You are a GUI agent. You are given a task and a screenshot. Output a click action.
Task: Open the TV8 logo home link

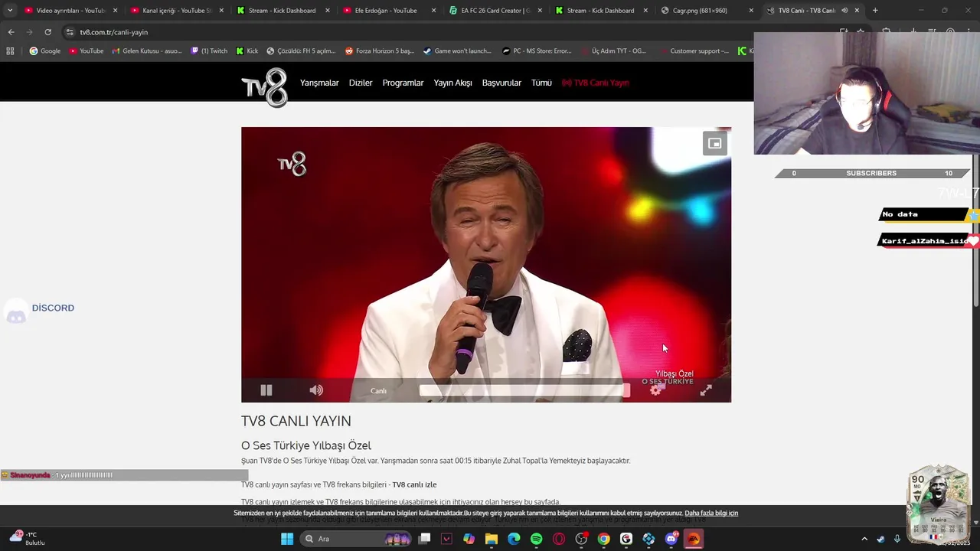[264, 86]
